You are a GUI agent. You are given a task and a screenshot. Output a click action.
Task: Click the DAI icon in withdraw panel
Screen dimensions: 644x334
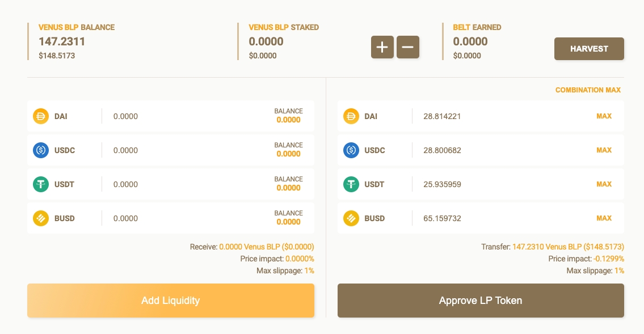point(351,116)
